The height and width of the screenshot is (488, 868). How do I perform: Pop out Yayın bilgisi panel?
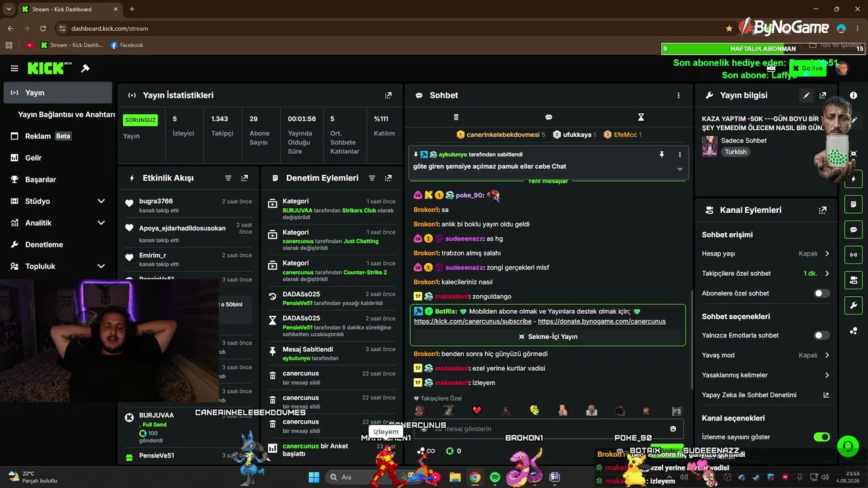[x=823, y=96]
